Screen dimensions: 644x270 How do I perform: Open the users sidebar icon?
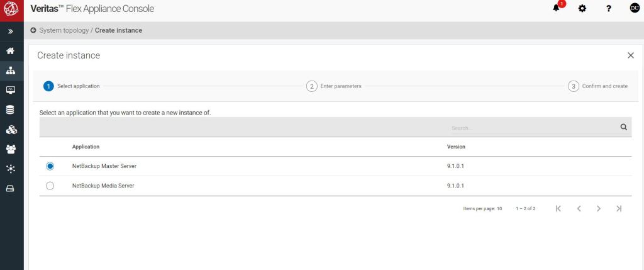click(11, 149)
